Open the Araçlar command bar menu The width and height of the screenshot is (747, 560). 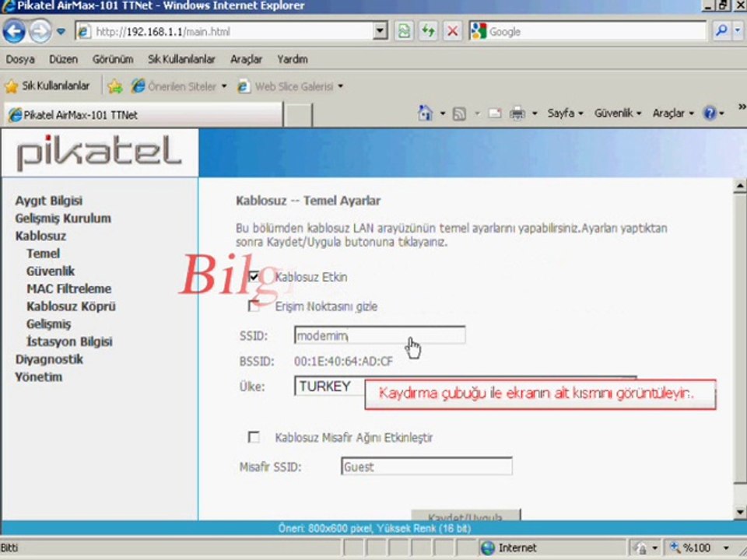[672, 114]
